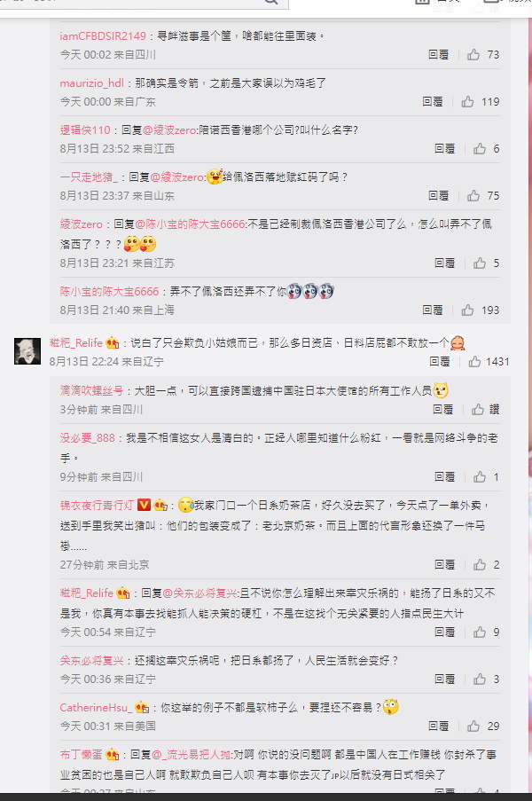Like the comment by iamCFBDSIR2149

pyautogui.click(x=473, y=55)
